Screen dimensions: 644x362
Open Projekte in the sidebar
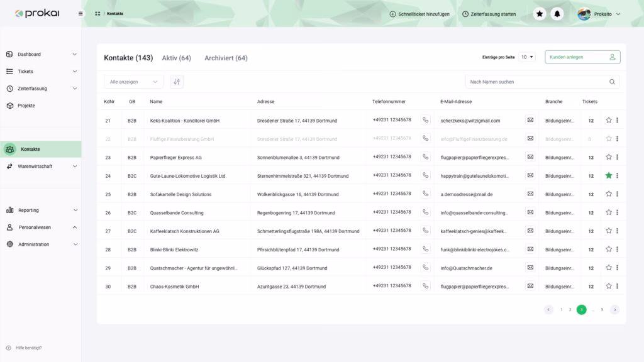[x=26, y=106]
